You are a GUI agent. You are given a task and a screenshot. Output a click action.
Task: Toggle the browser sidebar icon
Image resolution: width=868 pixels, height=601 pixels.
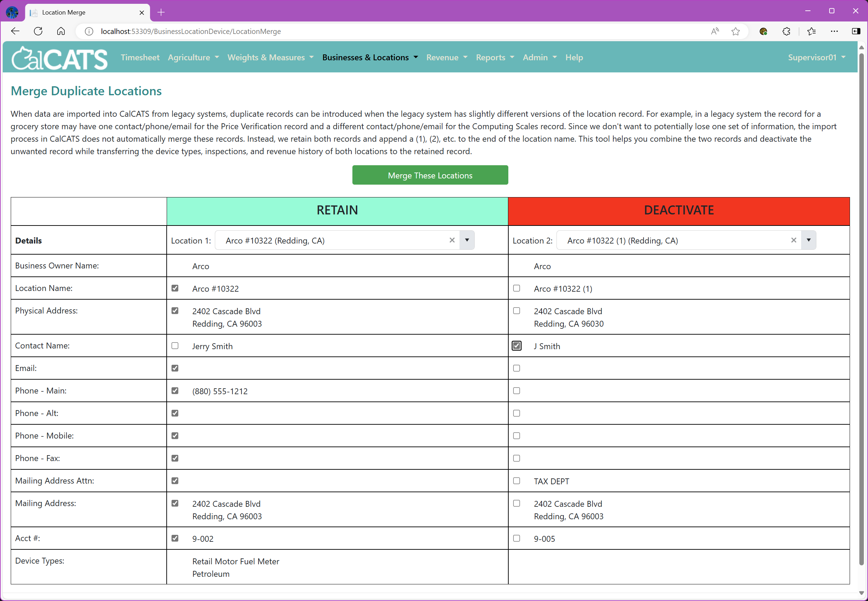click(x=856, y=31)
